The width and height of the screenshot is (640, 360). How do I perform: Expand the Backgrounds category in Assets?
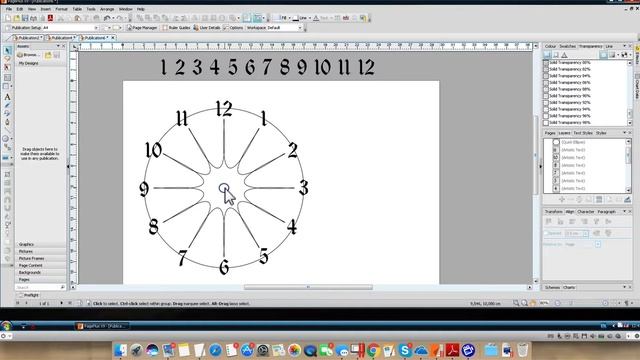click(x=40, y=272)
